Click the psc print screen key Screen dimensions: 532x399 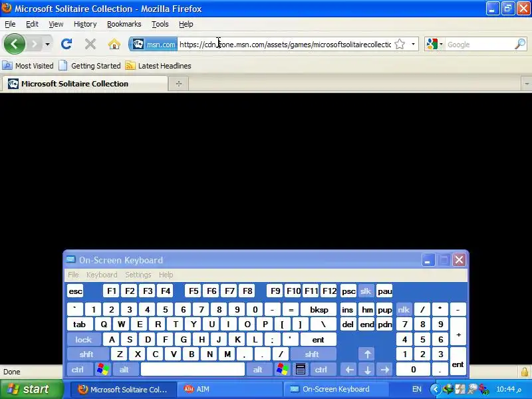pyautogui.click(x=348, y=291)
